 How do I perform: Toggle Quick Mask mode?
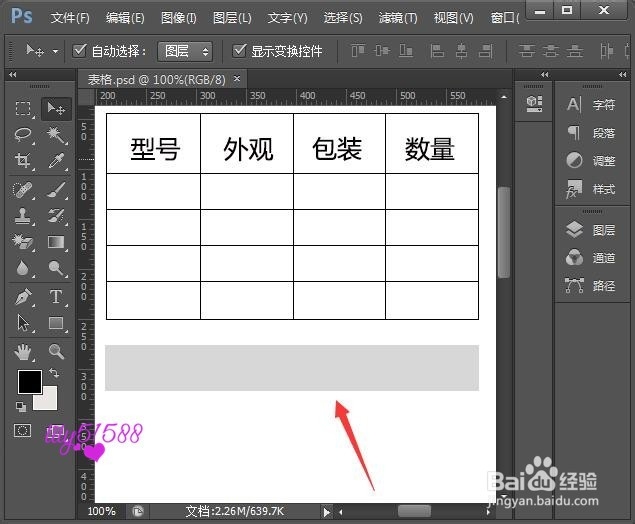tap(22, 430)
